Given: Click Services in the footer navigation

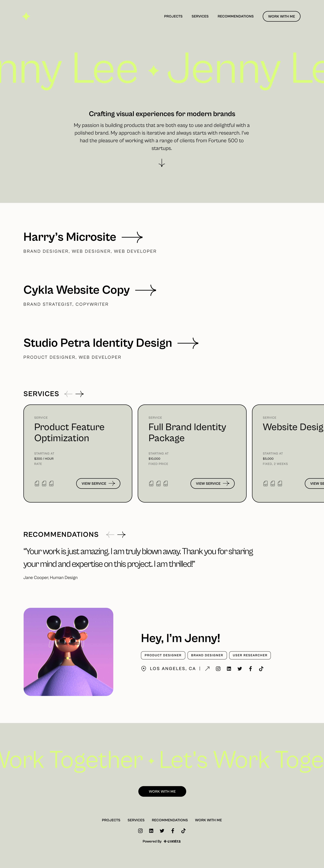Looking at the screenshot, I should 136,820.
